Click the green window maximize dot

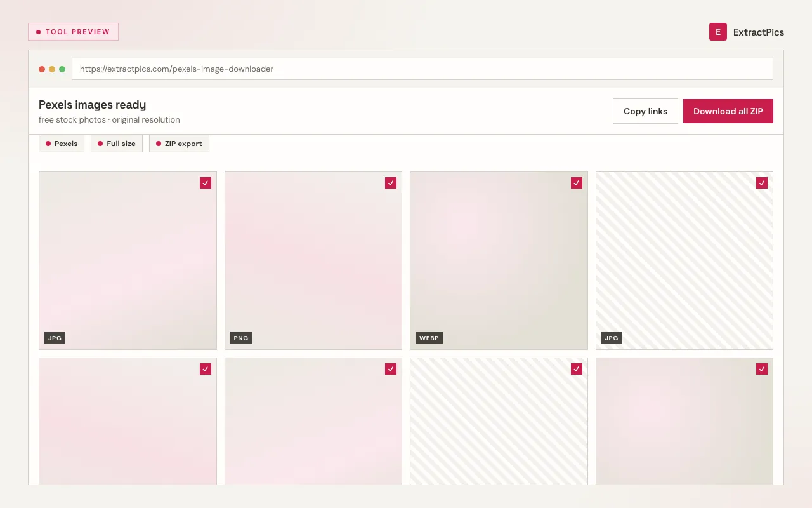click(x=62, y=69)
